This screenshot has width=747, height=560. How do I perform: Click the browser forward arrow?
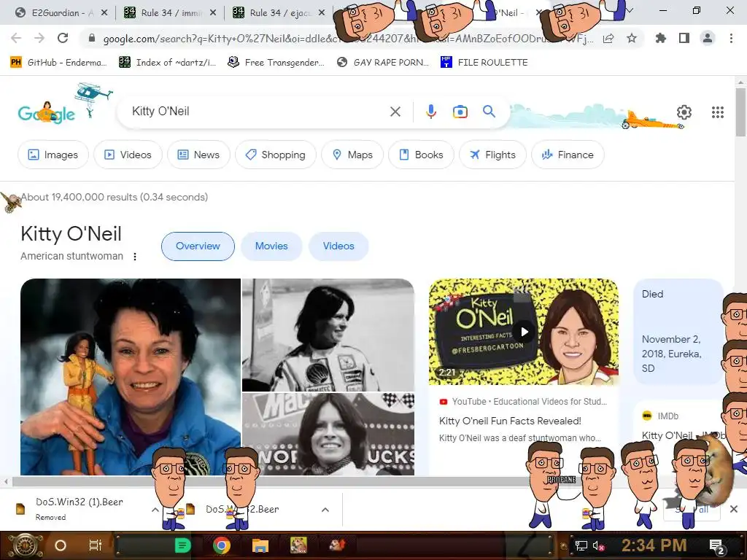pyautogui.click(x=39, y=39)
